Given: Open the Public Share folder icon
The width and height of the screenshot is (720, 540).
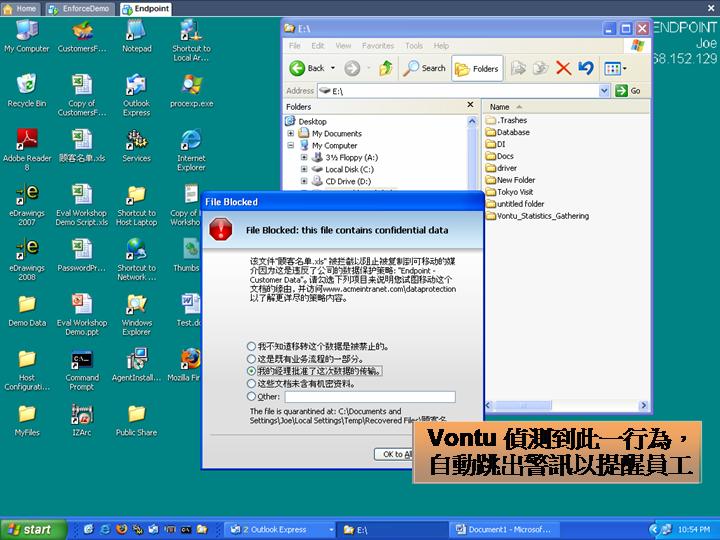Looking at the screenshot, I should [136, 420].
